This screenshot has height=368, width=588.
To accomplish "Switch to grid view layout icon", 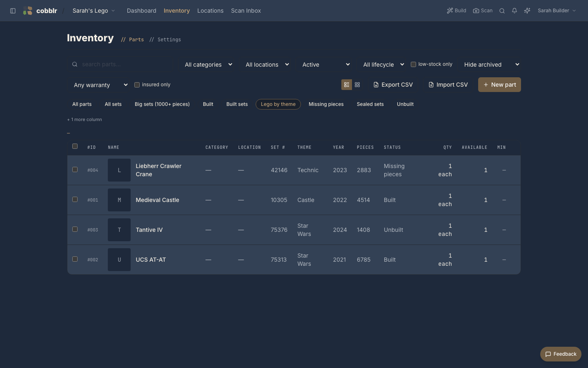I will coord(357,85).
